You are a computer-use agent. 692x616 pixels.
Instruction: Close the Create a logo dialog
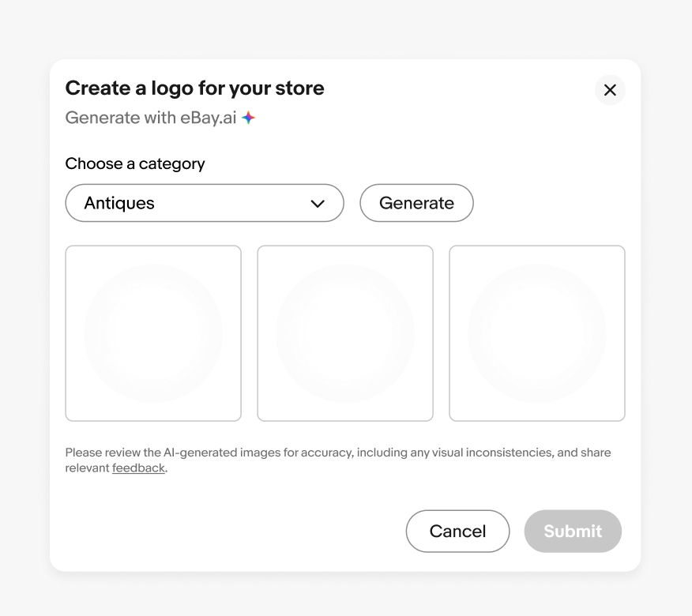(610, 90)
